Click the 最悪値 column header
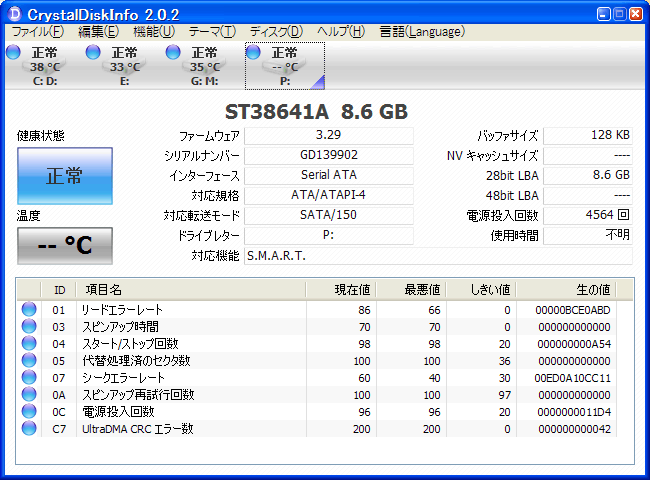The height and width of the screenshot is (480, 650). point(411,290)
